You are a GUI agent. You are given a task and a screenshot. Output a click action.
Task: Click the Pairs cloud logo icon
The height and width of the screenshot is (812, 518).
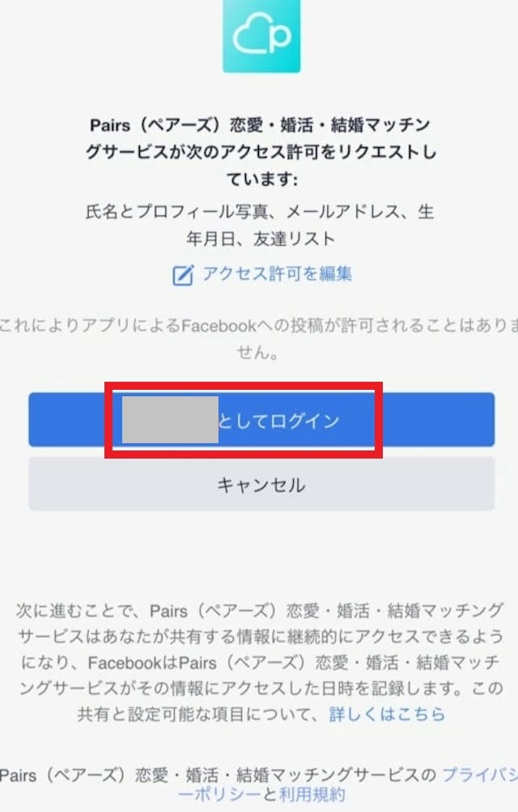pos(261,36)
